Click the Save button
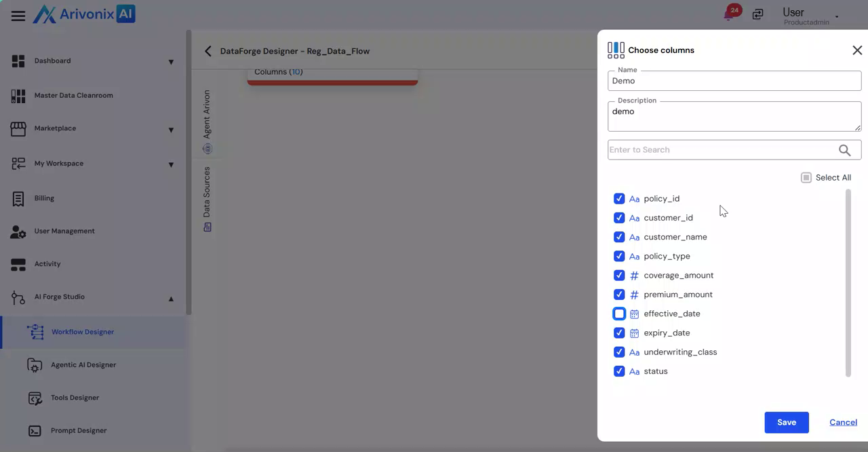This screenshot has width=868, height=452. (786, 422)
